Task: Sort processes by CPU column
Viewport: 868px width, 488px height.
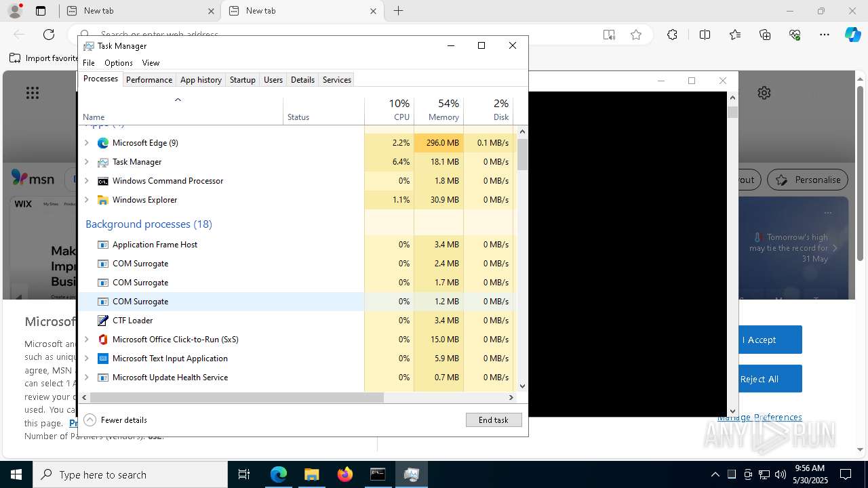Action: (x=389, y=110)
